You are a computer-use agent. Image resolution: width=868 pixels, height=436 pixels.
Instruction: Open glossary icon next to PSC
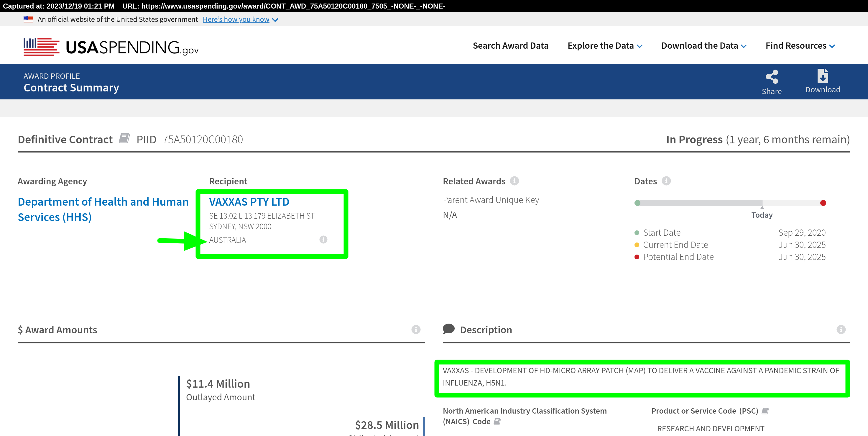(x=765, y=411)
